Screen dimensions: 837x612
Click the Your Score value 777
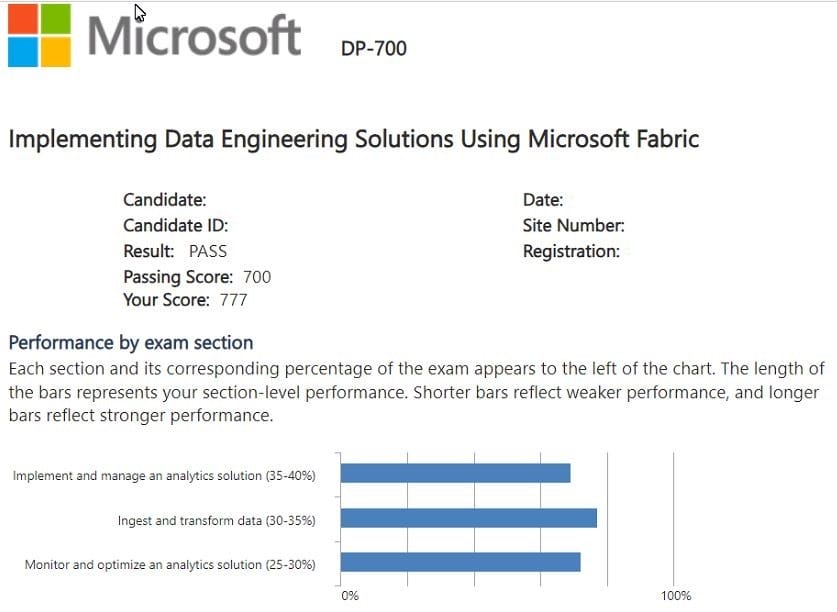coord(232,300)
